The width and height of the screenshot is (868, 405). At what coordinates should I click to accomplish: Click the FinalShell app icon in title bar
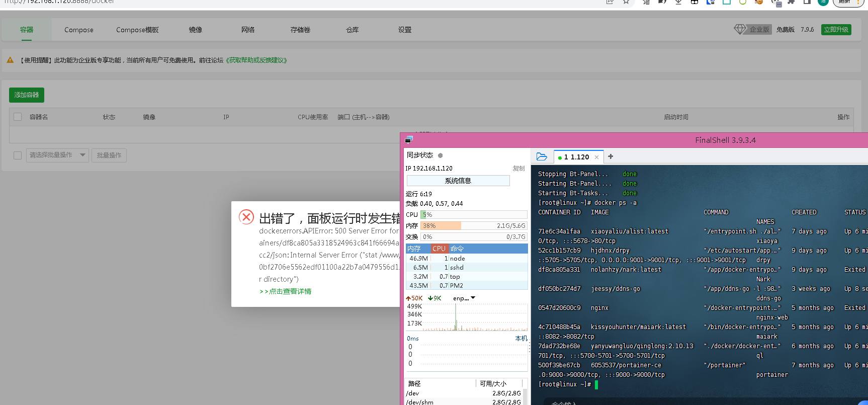pos(409,139)
